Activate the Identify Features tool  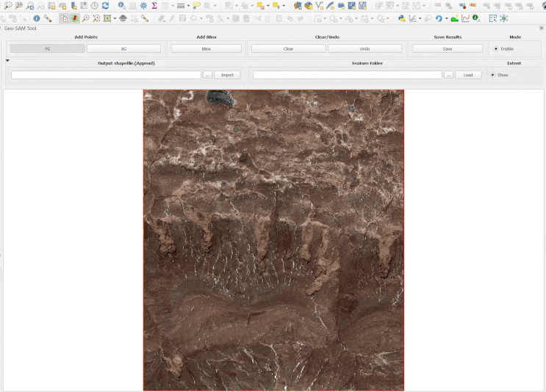pos(121,6)
